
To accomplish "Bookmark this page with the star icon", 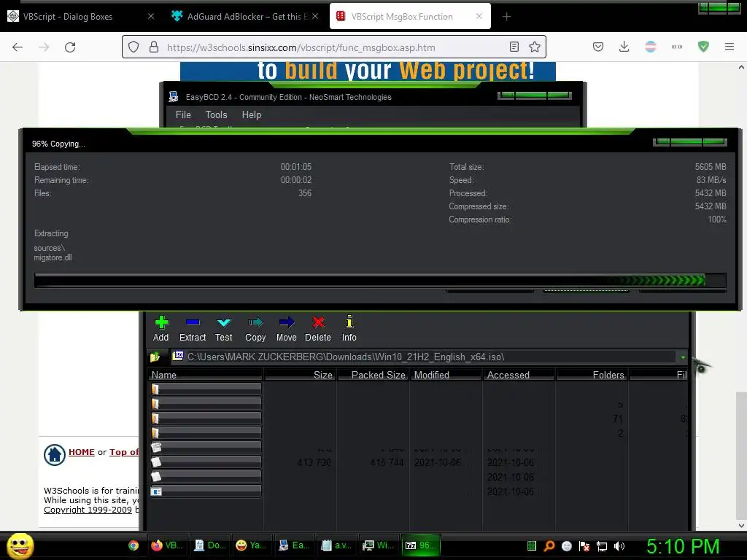I will [535, 47].
